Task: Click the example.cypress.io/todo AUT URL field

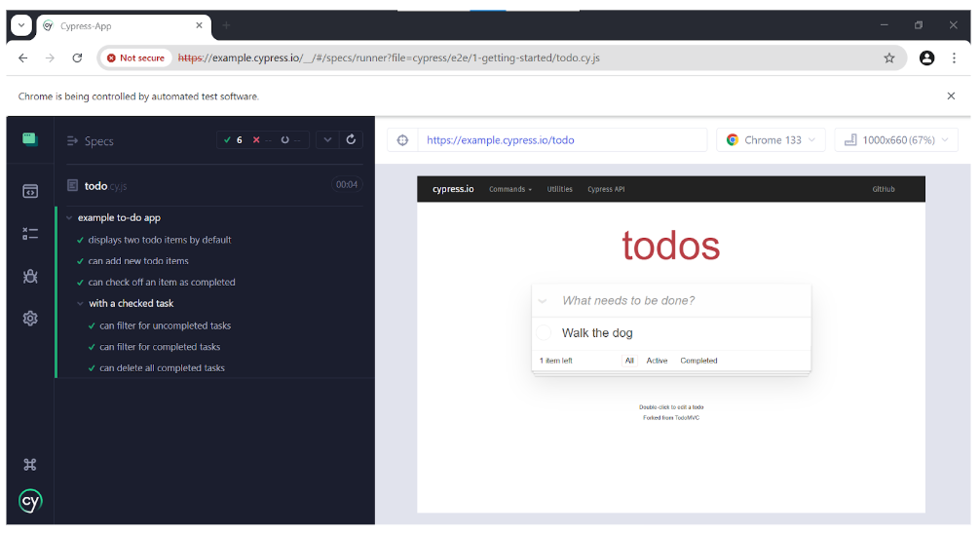Action: pos(562,140)
